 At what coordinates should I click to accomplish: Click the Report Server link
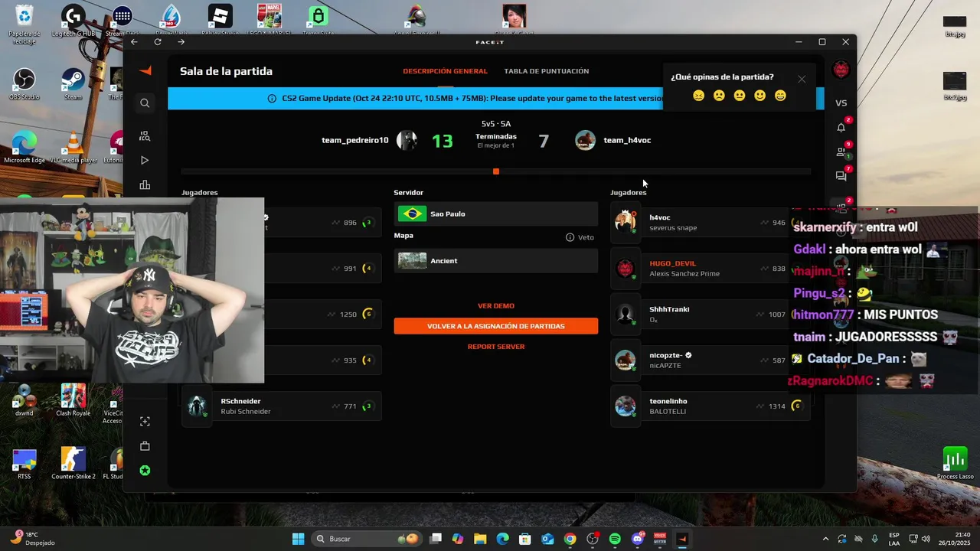[x=496, y=347]
